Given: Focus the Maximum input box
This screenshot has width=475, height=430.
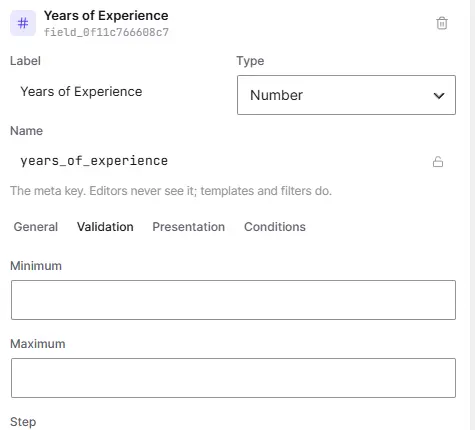Looking at the screenshot, I should point(233,378).
